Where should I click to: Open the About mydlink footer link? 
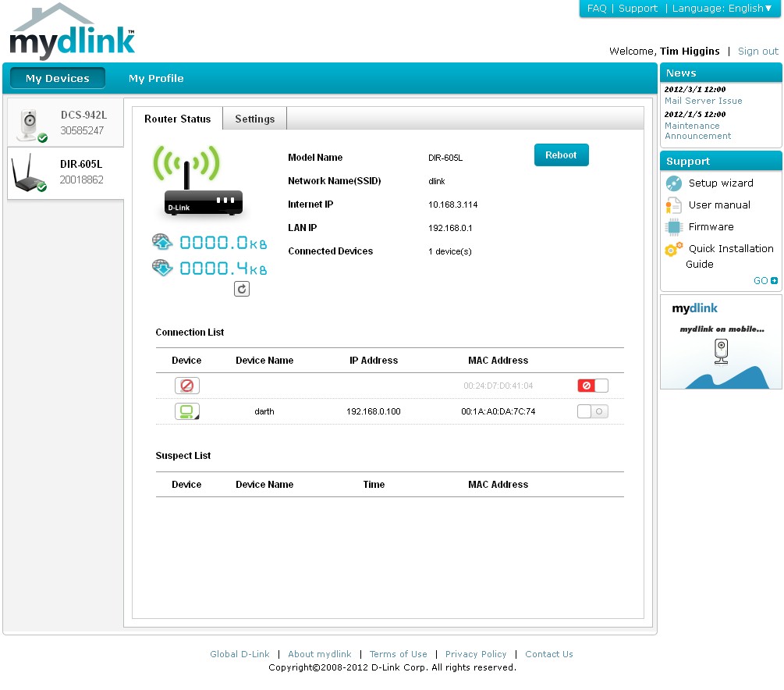[320, 654]
